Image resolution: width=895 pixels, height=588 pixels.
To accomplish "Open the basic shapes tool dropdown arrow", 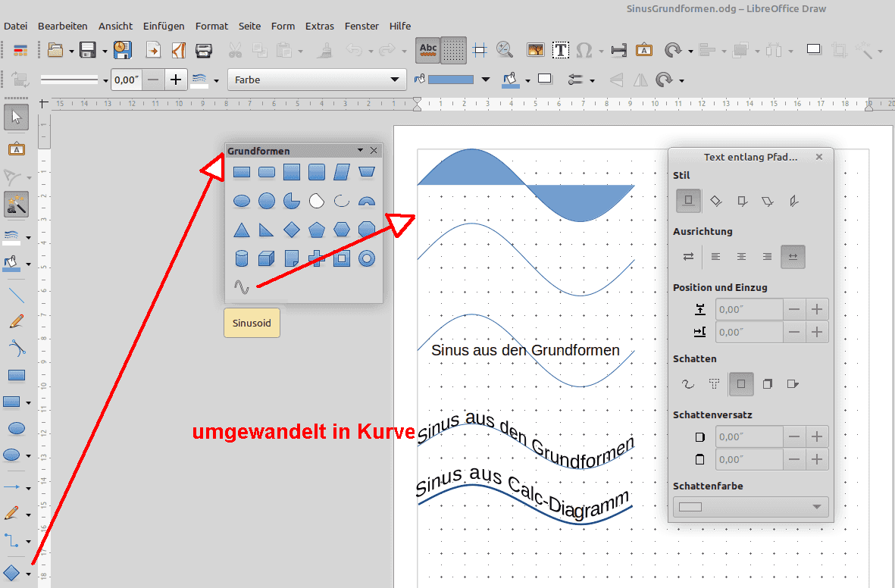I will [x=29, y=574].
